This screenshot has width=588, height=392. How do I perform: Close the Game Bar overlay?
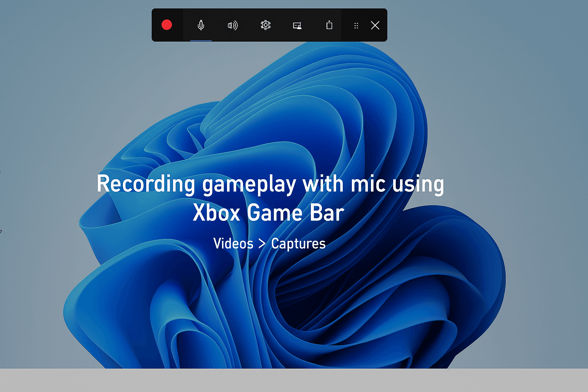[x=375, y=25]
